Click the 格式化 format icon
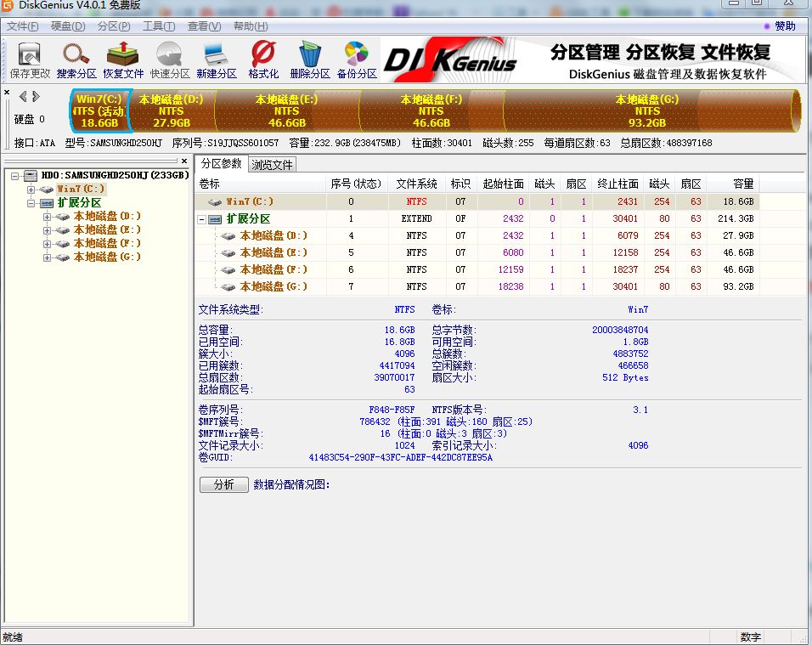The height and width of the screenshot is (645, 812). (263, 59)
